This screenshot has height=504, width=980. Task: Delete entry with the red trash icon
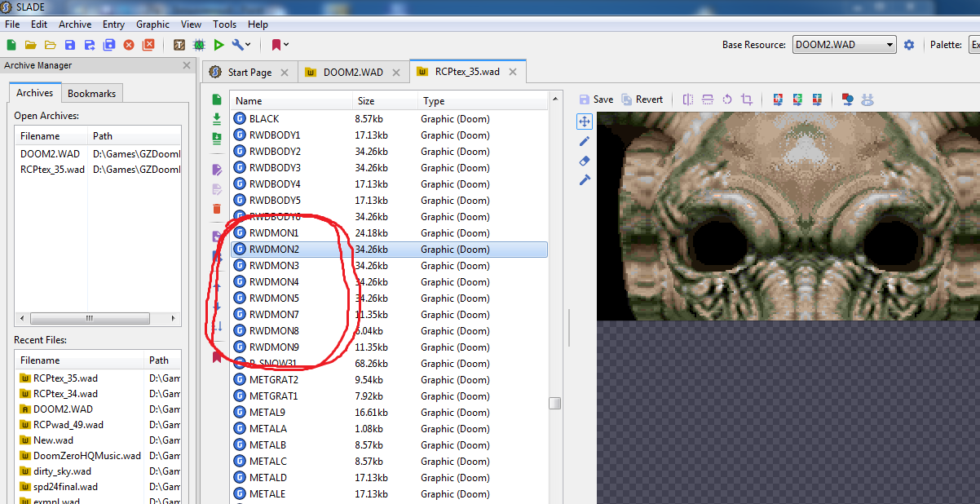click(217, 209)
